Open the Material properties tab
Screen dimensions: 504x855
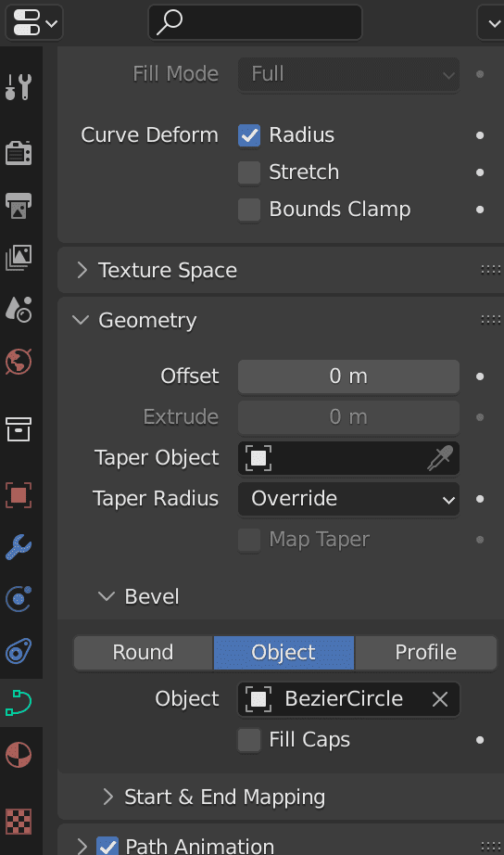coord(19,755)
